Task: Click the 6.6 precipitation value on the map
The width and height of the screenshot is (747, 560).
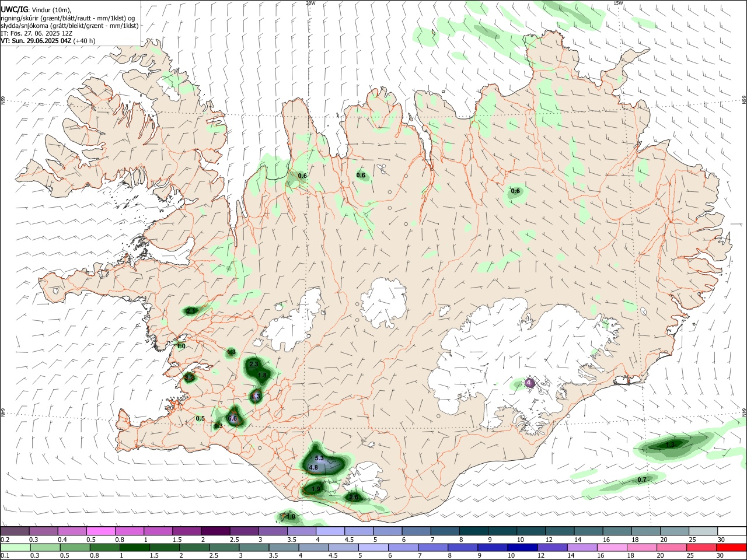Action: tap(232, 418)
